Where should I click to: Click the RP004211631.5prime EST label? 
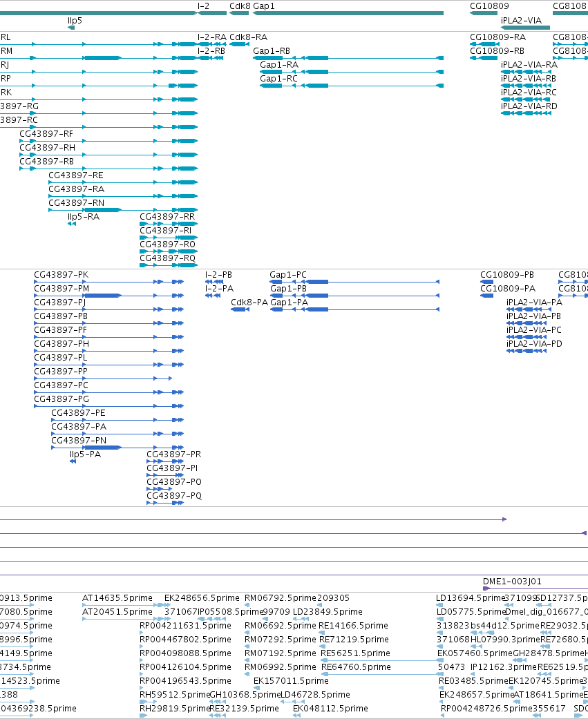pyautogui.click(x=185, y=626)
